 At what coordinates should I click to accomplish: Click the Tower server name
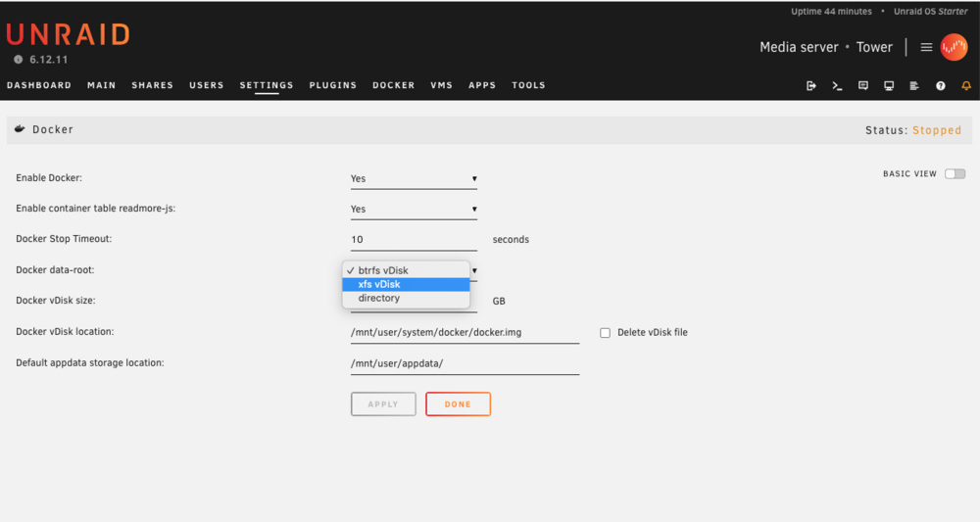(874, 47)
